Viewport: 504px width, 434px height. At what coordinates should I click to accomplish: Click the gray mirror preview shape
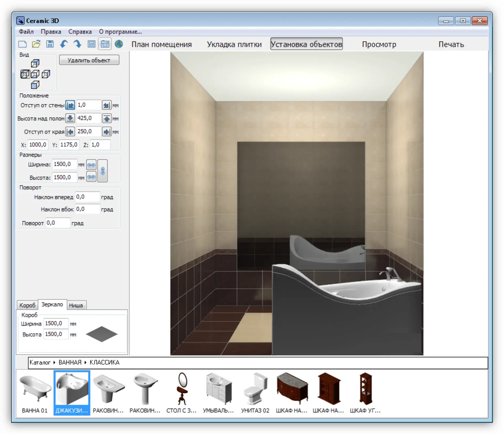coord(102,334)
